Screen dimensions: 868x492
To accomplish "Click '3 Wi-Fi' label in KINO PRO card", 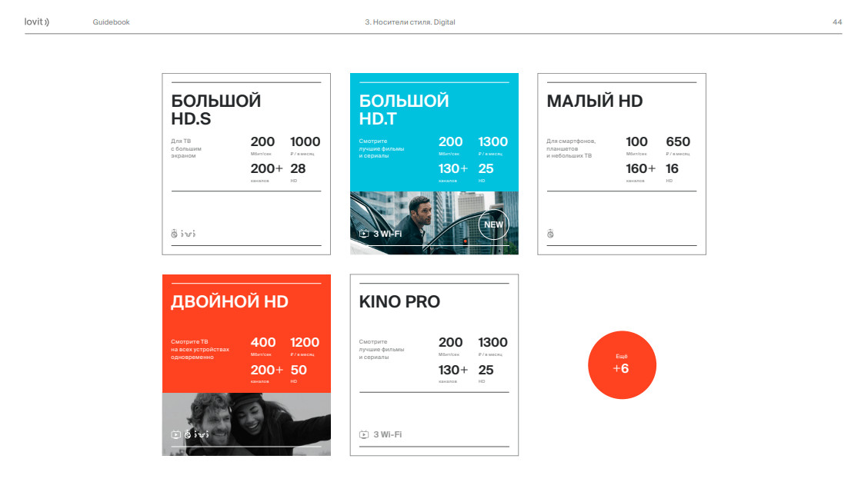I will tap(388, 434).
